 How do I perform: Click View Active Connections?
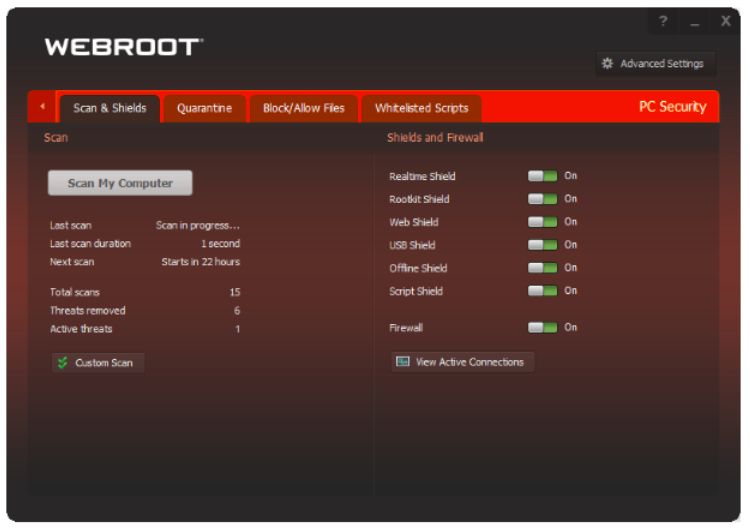[463, 362]
